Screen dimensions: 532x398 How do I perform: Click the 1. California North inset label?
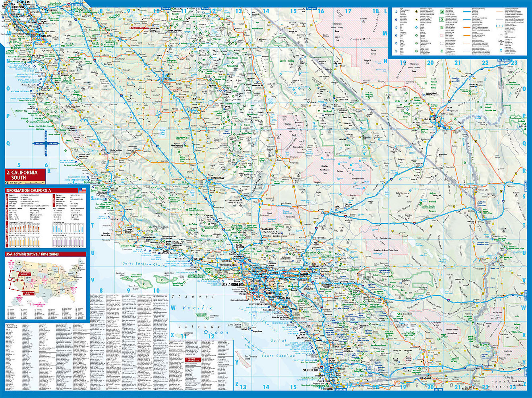[x=24, y=274]
